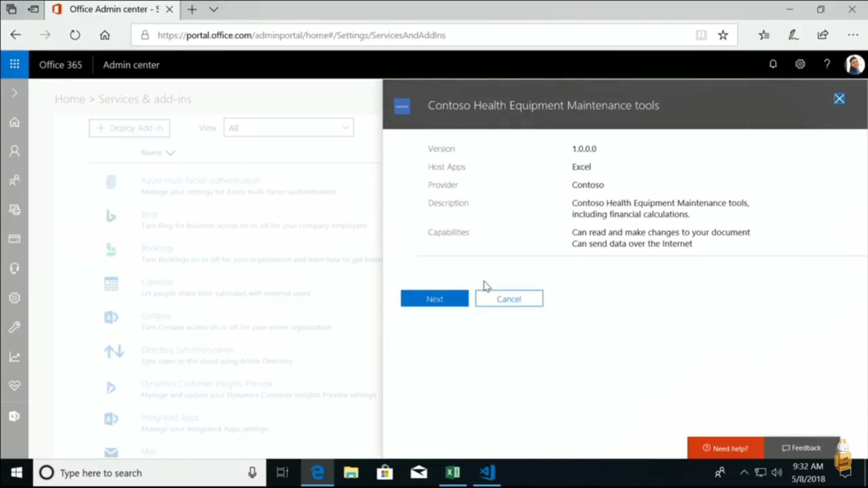The width and height of the screenshot is (868, 488).
Task: Open File Explorer from taskbar
Action: [x=351, y=472]
